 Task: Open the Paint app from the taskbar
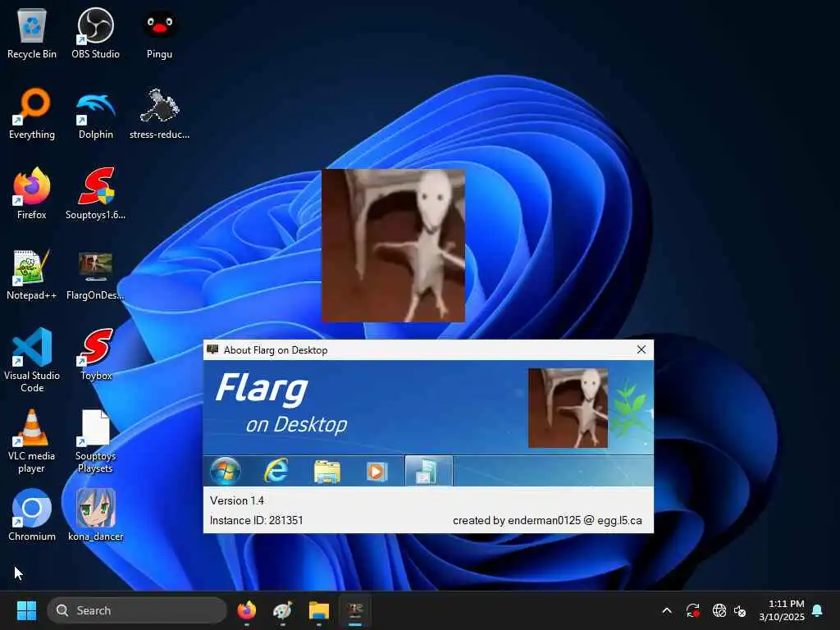[283, 610]
